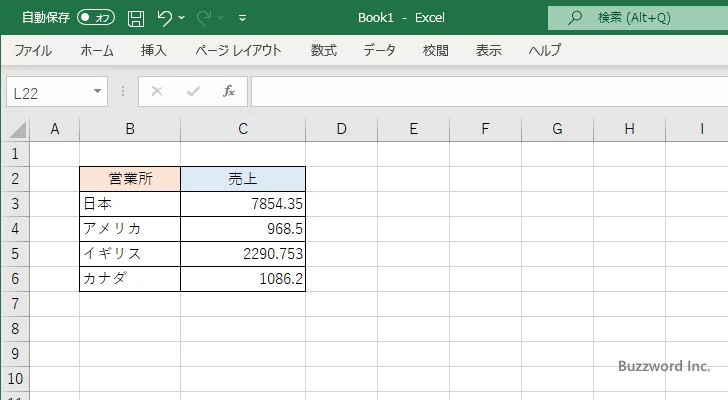The height and width of the screenshot is (400, 728).
Task: Switch to the 挿入 tab
Action: point(154,50)
